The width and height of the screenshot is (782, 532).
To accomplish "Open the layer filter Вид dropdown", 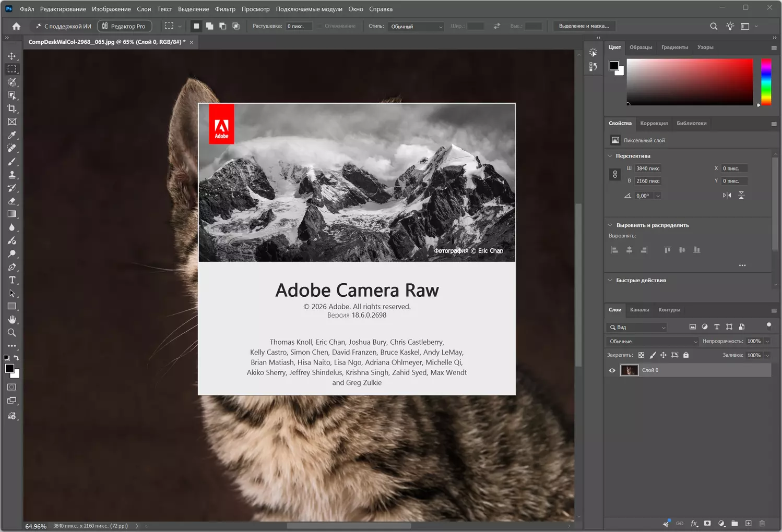I will [x=637, y=328].
